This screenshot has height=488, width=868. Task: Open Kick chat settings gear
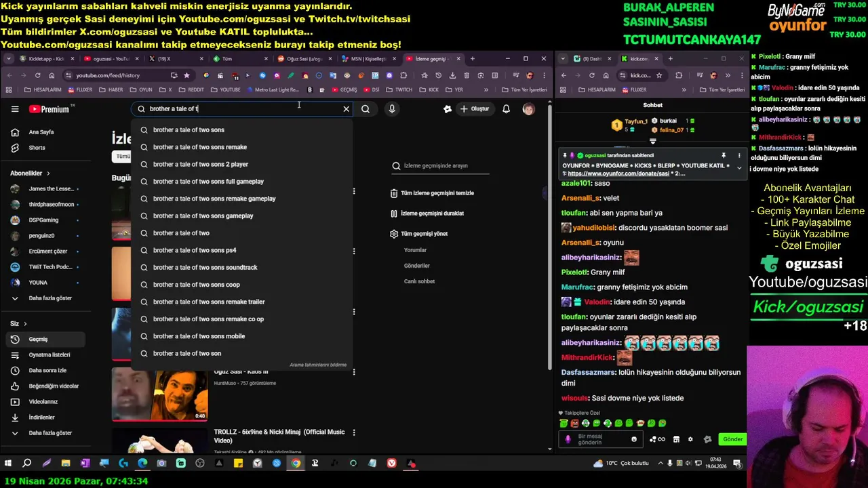tap(690, 439)
